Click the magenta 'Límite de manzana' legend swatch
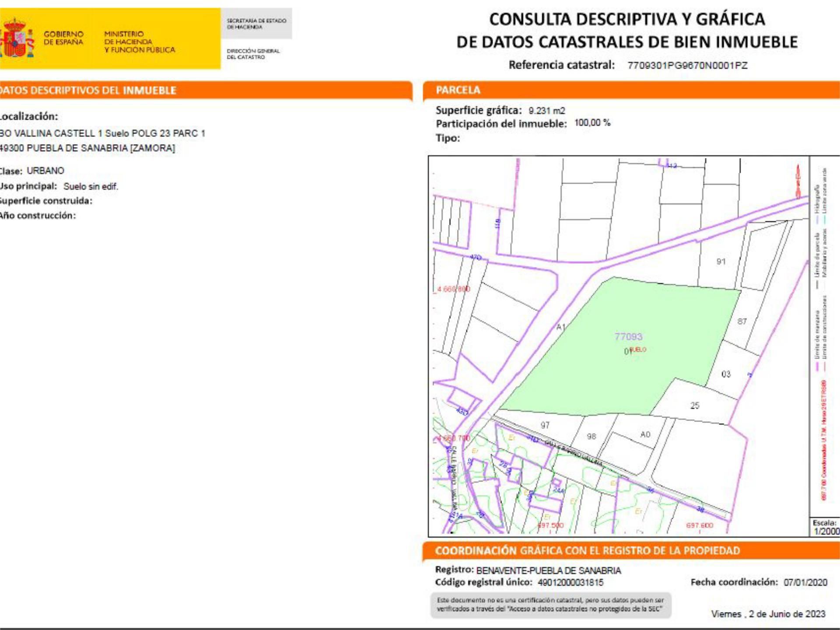The width and height of the screenshot is (840, 630). click(817, 366)
